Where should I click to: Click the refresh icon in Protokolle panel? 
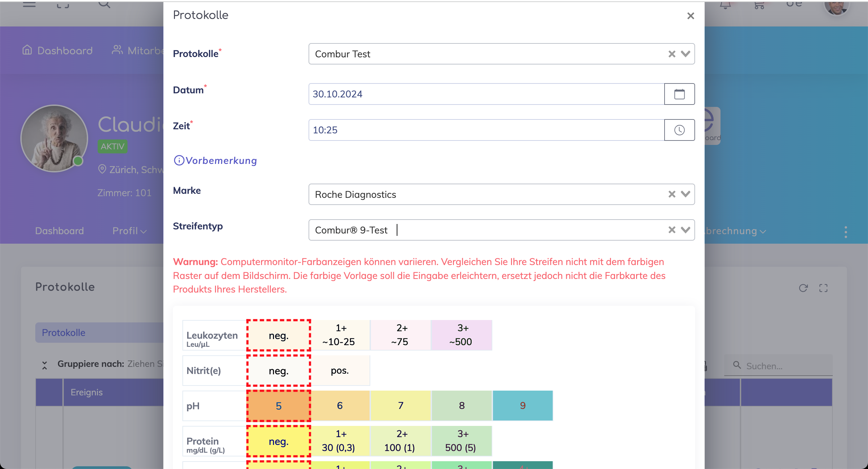click(x=803, y=288)
